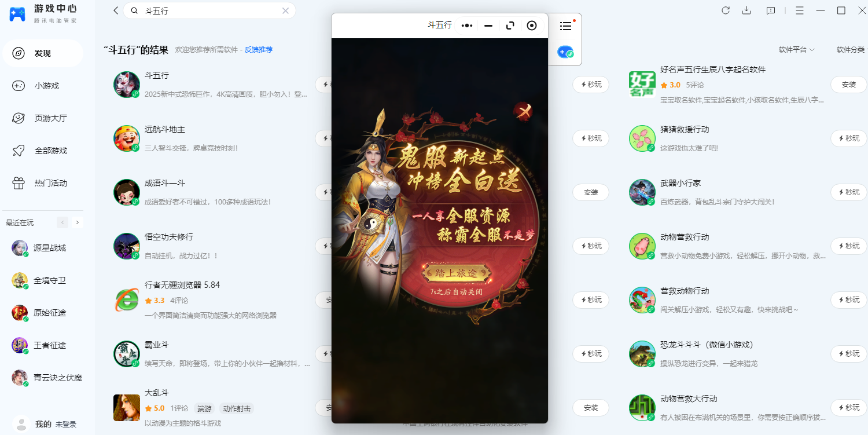
Task: Click the blue plus icon beside mini-game window
Action: click(x=565, y=52)
